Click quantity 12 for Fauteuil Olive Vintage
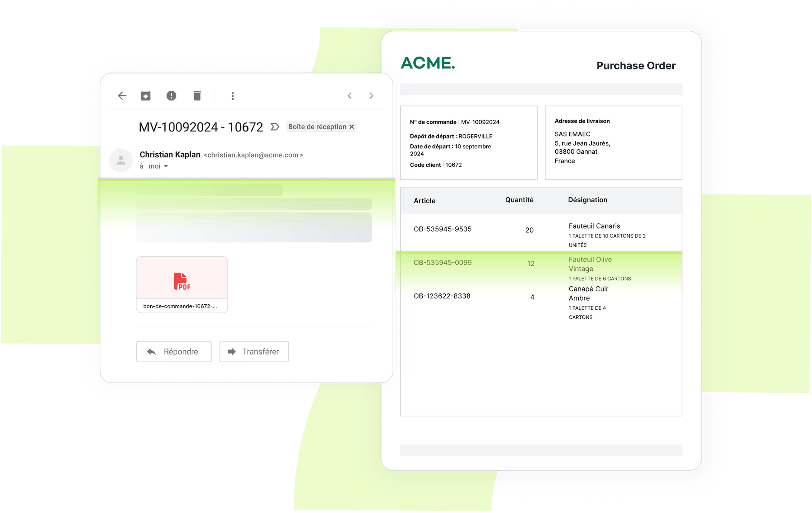 [x=531, y=264]
